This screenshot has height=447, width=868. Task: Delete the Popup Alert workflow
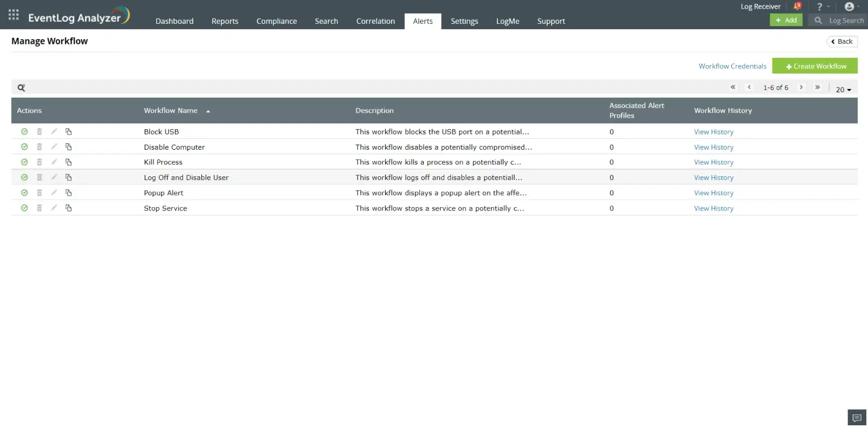point(39,193)
